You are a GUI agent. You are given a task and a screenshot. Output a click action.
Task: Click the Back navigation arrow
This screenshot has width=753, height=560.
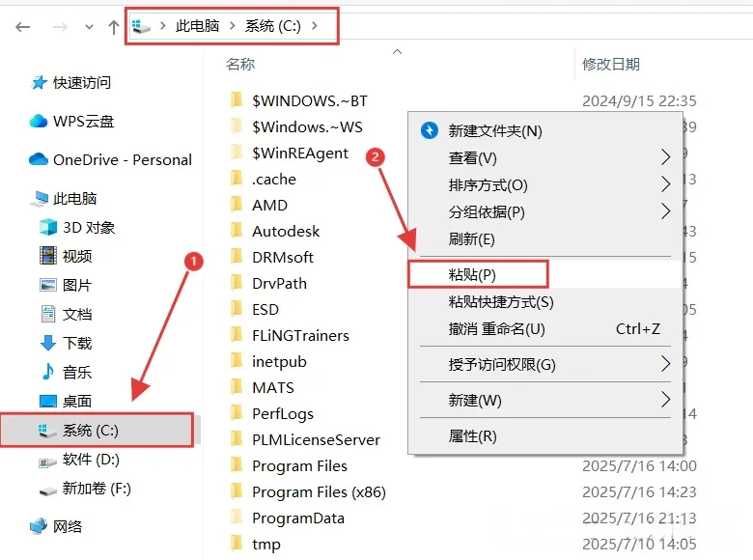click(x=22, y=27)
